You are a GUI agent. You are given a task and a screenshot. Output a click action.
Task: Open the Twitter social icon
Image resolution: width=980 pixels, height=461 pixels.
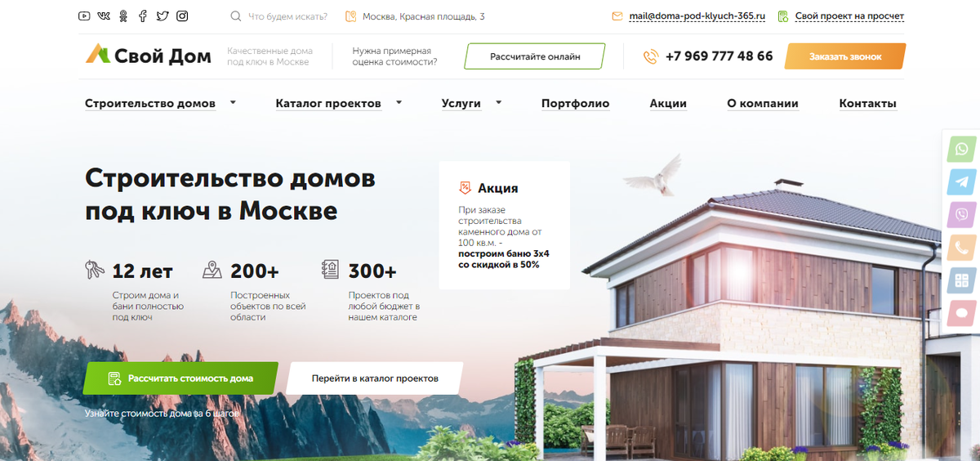tap(163, 16)
